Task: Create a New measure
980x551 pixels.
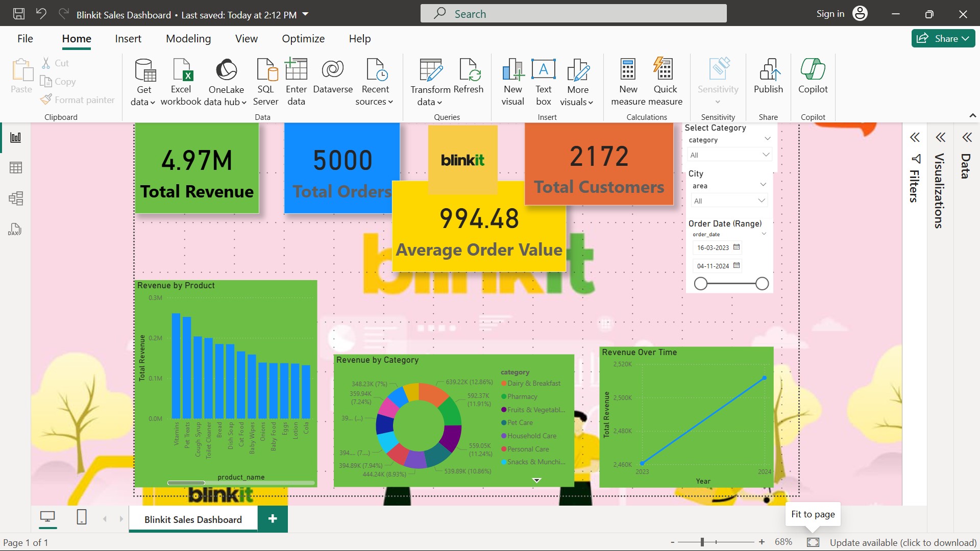Action: (628, 82)
